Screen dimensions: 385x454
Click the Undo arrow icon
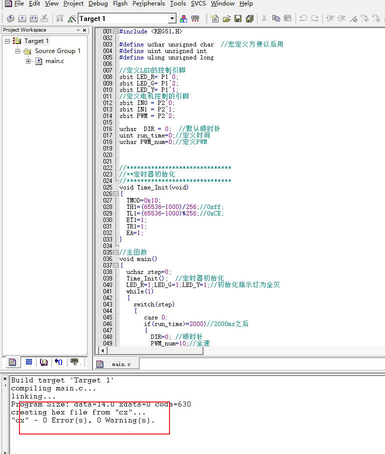pyautogui.click(x=303, y=19)
